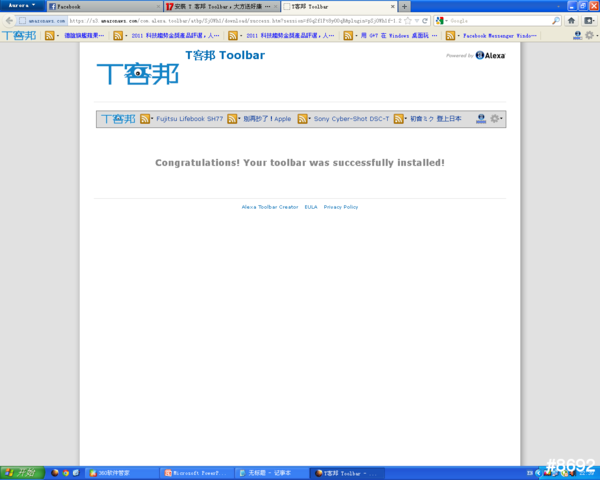Image resolution: width=600 pixels, height=480 pixels.
Task: Open the URL history dropdown arrow
Action: [417, 21]
